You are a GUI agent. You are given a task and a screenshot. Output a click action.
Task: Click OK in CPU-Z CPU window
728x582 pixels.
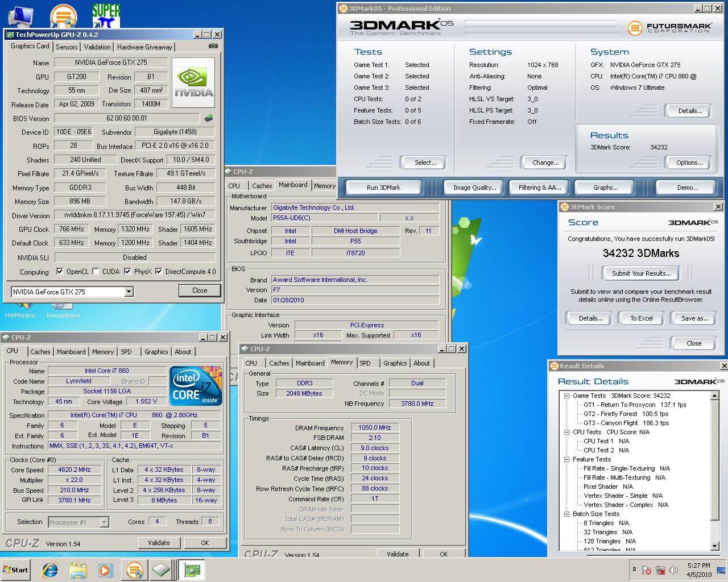click(x=205, y=543)
